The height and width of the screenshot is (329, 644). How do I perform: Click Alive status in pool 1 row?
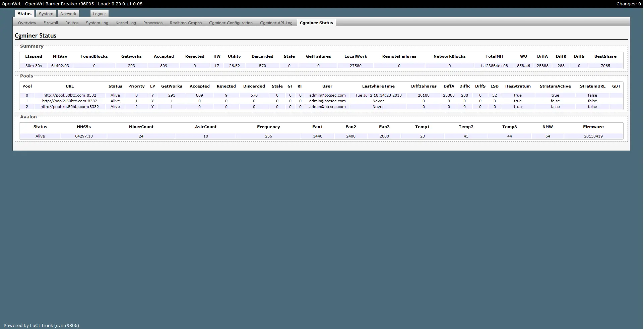coord(115,101)
